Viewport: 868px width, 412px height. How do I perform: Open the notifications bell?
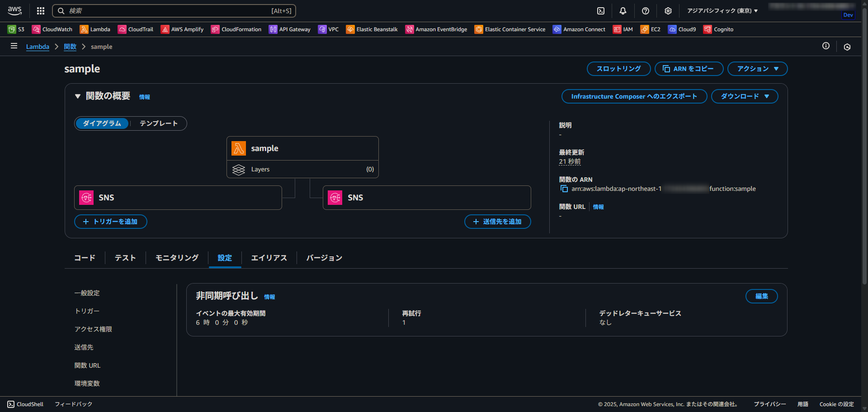(x=623, y=11)
